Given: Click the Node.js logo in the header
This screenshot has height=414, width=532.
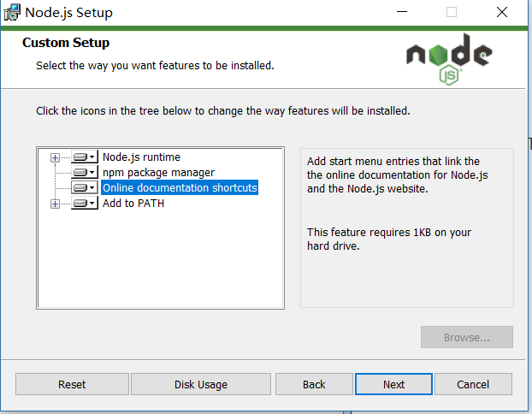Looking at the screenshot, I should pos(449,59).
